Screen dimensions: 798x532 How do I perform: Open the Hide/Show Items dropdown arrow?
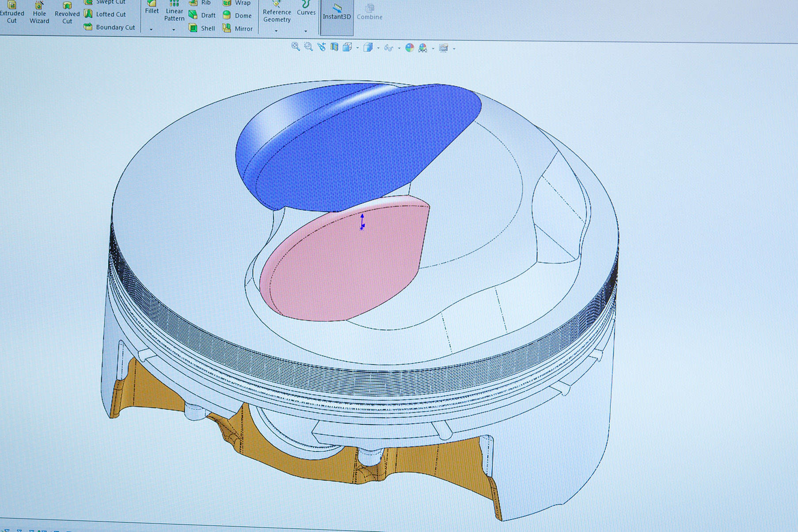point(399,48)
